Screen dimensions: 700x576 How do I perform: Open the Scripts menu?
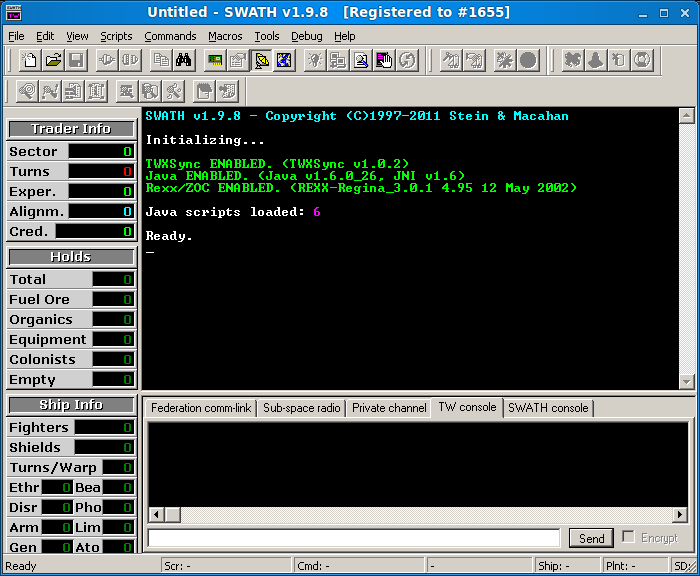click(116, 36)
